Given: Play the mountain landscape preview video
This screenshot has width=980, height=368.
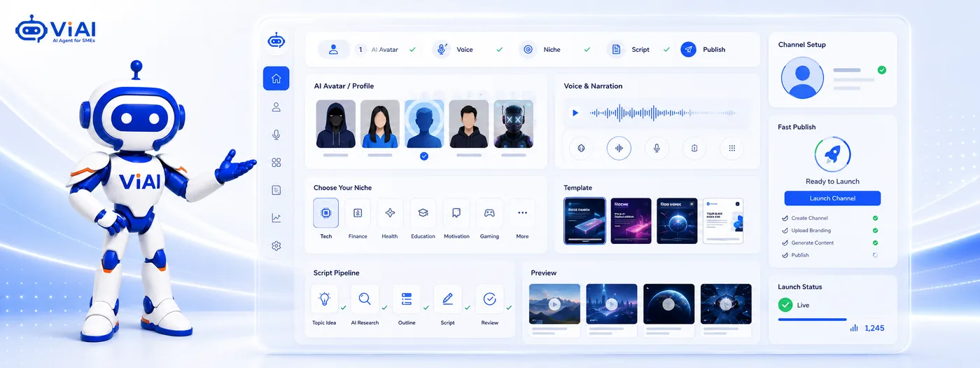Looking at the screenshot, I should 554,304.
